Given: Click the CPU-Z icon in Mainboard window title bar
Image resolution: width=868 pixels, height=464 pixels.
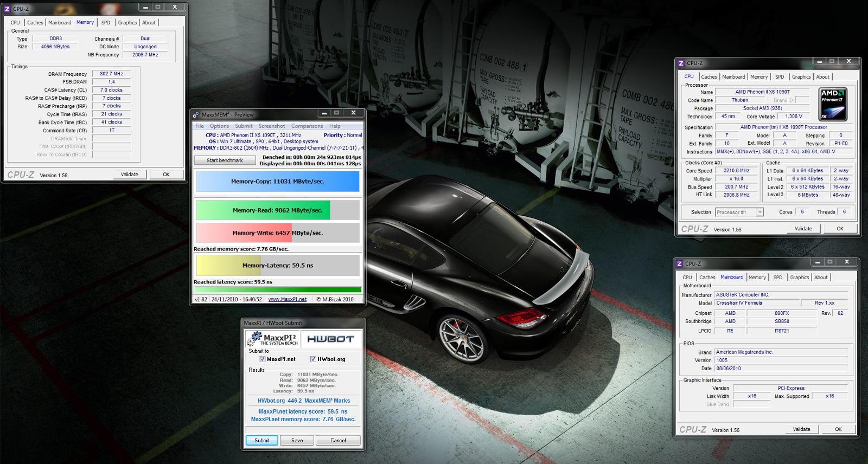Looking at the screenshot, I should [679, 263].
